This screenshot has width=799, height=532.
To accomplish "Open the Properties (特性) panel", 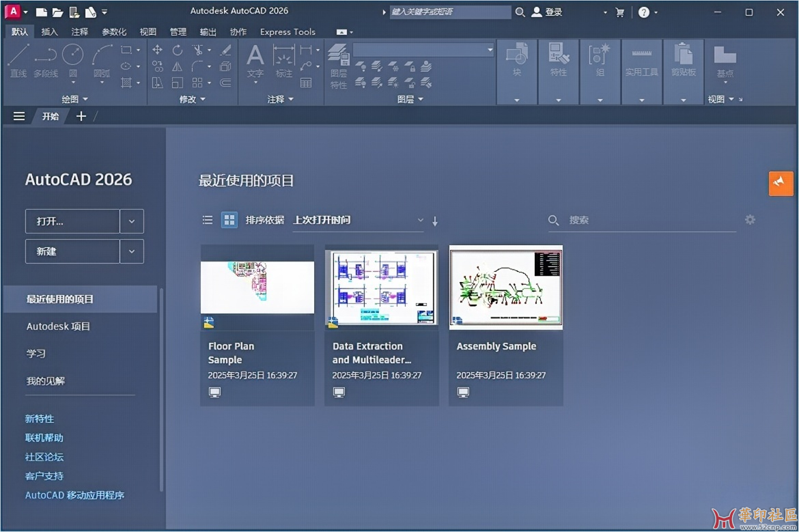I will pos(559,60).
